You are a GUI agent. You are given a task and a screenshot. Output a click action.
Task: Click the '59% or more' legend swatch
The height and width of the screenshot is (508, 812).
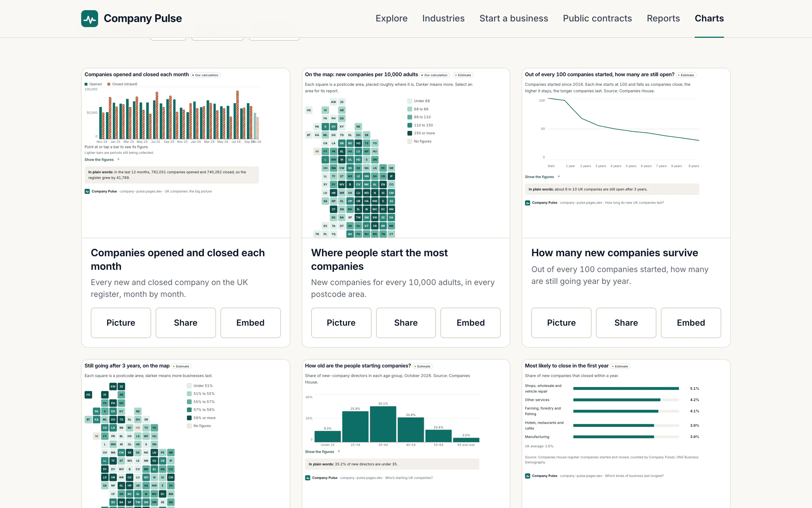(x=189, y=418)
